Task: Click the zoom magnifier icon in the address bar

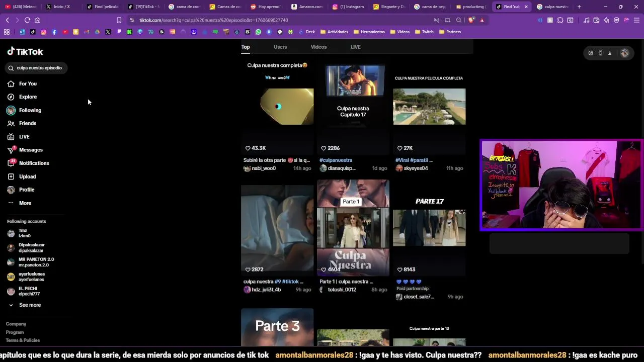Action: pos(459,20)
